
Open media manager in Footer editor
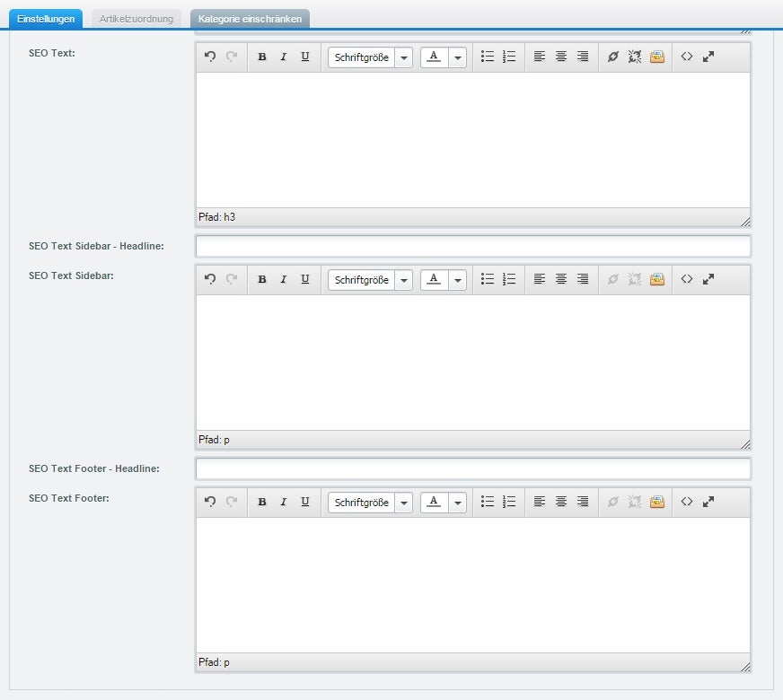click(656, 502)
